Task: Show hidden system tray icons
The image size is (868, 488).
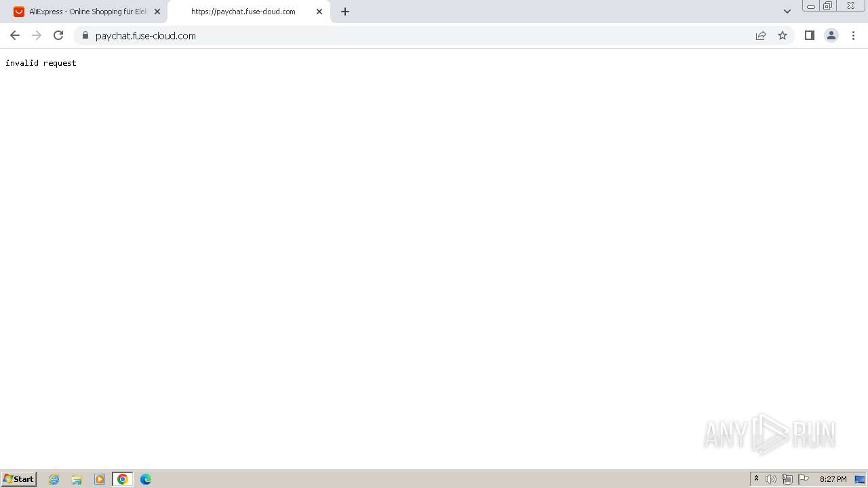Action: click(x=756, y=479)
